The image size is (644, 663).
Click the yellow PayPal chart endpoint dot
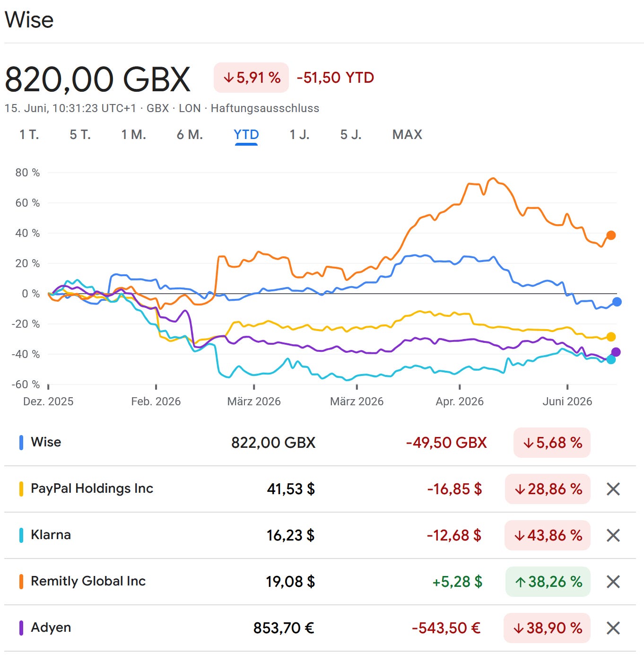pos(611,337)
